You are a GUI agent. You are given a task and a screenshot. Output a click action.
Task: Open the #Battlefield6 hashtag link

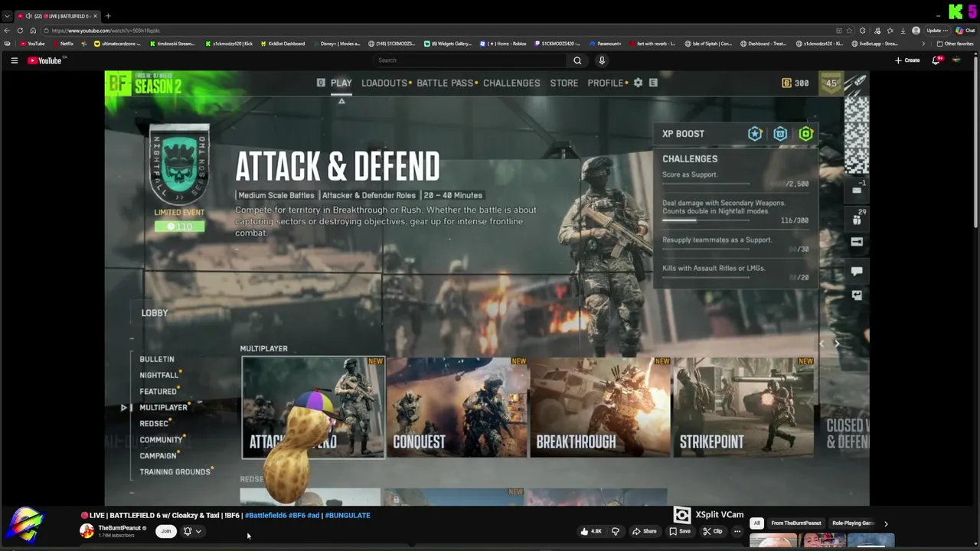tap(265, 515)
